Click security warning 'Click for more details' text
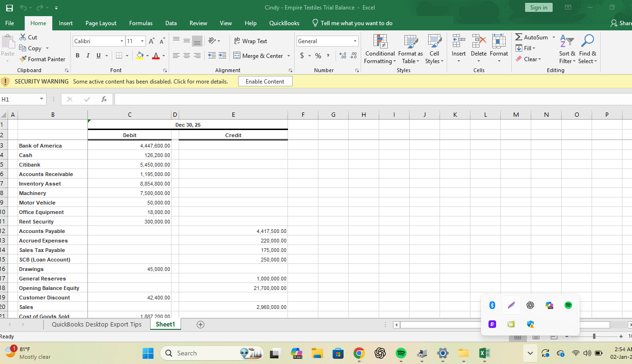Image resolution: width=632 pixels, height=364 pixels. (x=200, y=82)
